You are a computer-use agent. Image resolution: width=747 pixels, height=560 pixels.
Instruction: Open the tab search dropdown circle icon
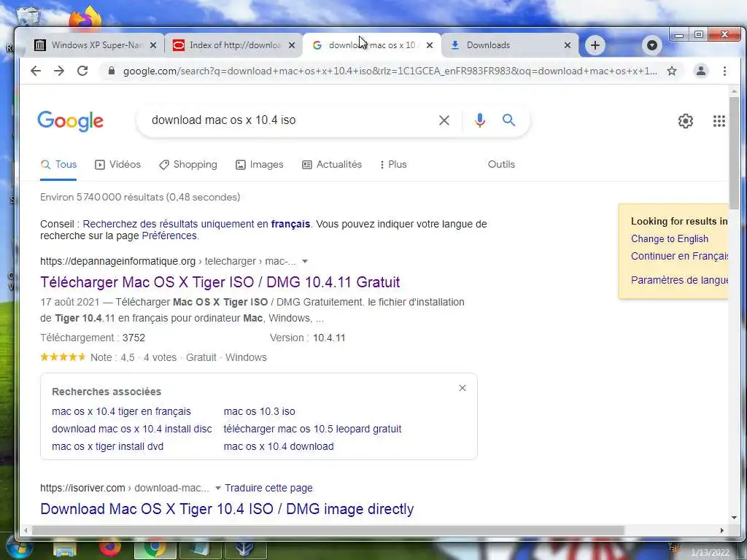click(652, 45)
